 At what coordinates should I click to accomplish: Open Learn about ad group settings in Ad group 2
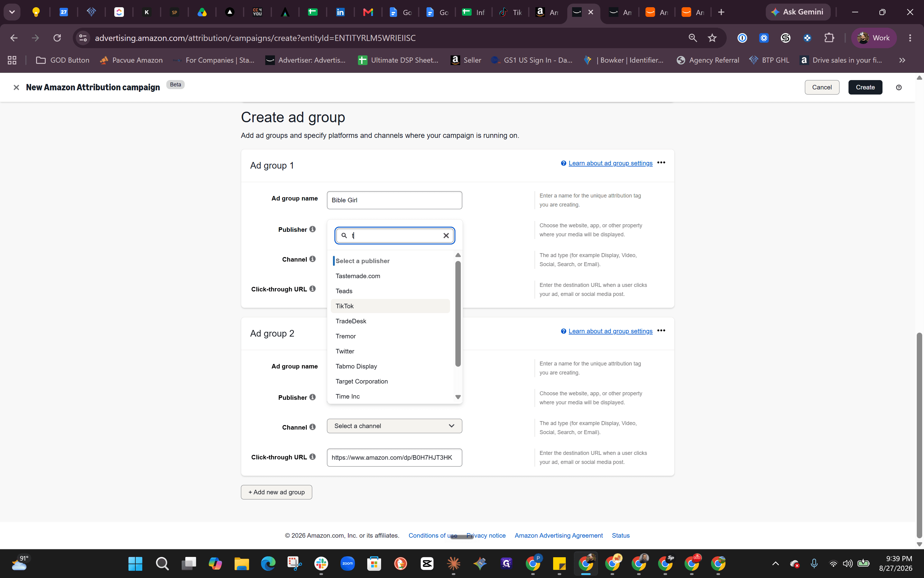pos(611,331)
